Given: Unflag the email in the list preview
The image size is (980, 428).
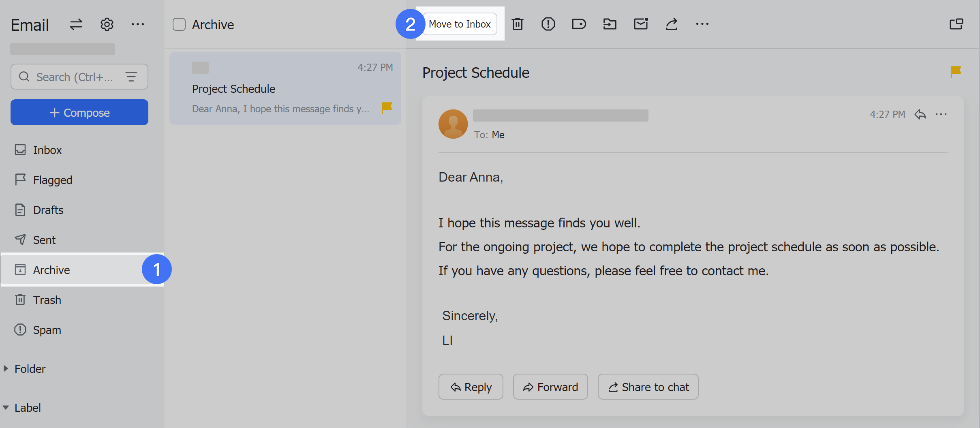Looking at the screenshot, I should coord(386,107).
